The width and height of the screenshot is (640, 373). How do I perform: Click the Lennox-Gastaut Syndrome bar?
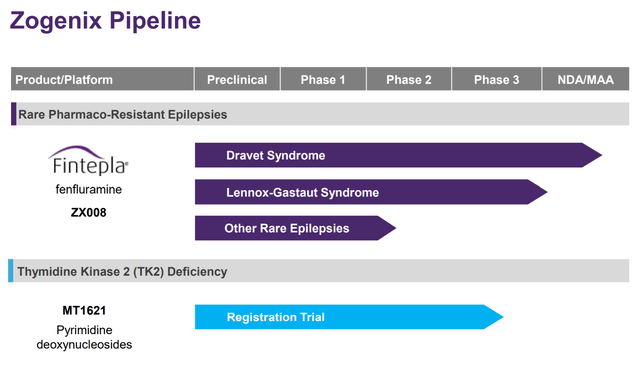(371, 192)
